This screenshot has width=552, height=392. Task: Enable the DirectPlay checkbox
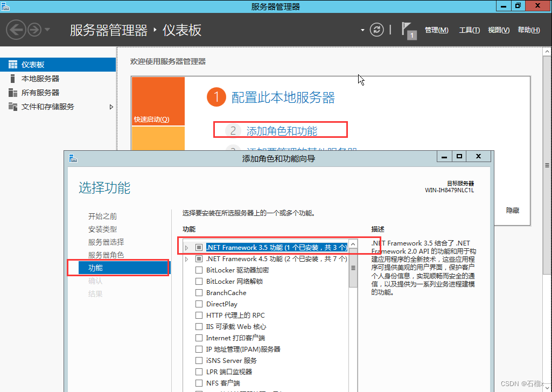pyautogui.click(x=199, y=304)
